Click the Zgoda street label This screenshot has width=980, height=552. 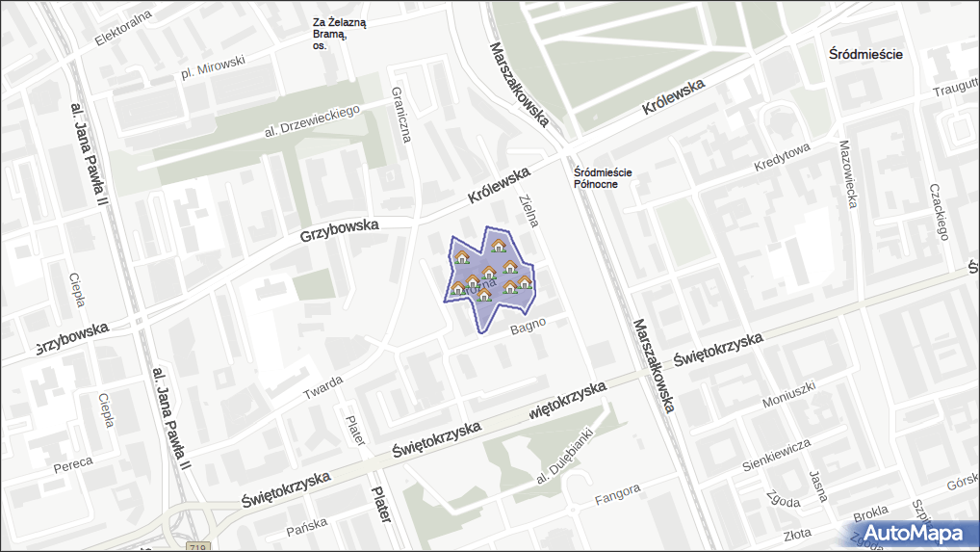coord(783,499)
